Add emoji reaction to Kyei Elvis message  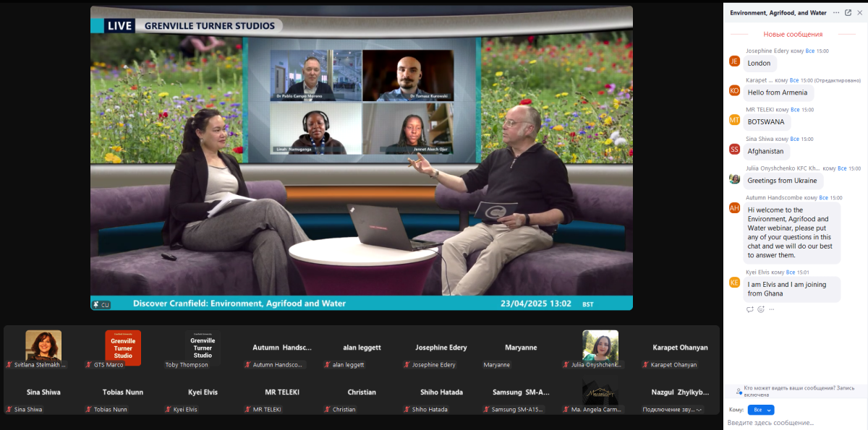[x=761, y=309]
